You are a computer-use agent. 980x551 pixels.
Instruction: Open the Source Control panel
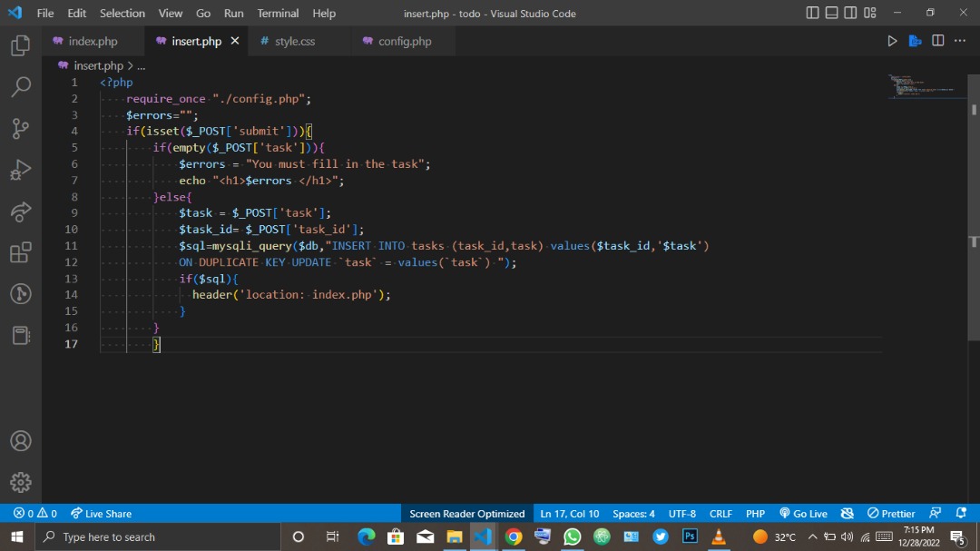click(20, 128)
